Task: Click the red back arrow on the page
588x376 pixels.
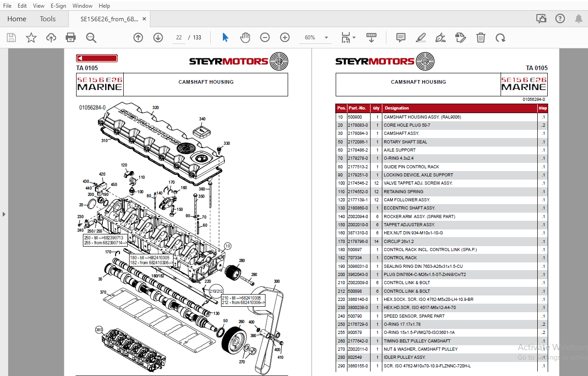Action: (x=97, y=58)
